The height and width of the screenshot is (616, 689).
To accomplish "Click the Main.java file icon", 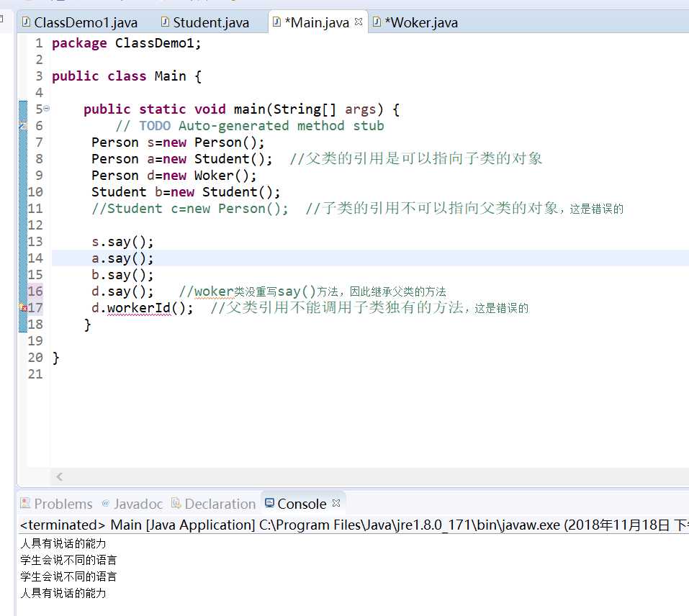I will [276, 22].
